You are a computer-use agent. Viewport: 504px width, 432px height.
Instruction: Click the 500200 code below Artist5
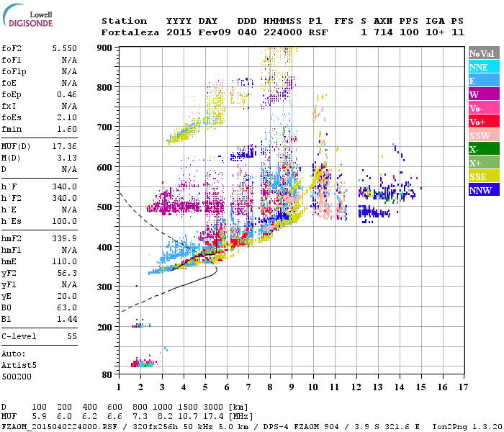tap(17, 377)
